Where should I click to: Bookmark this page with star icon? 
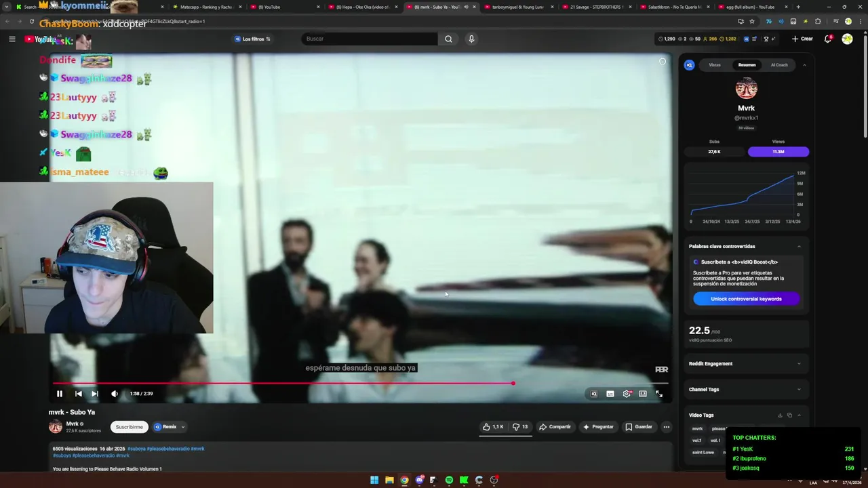tap(752, 21)
